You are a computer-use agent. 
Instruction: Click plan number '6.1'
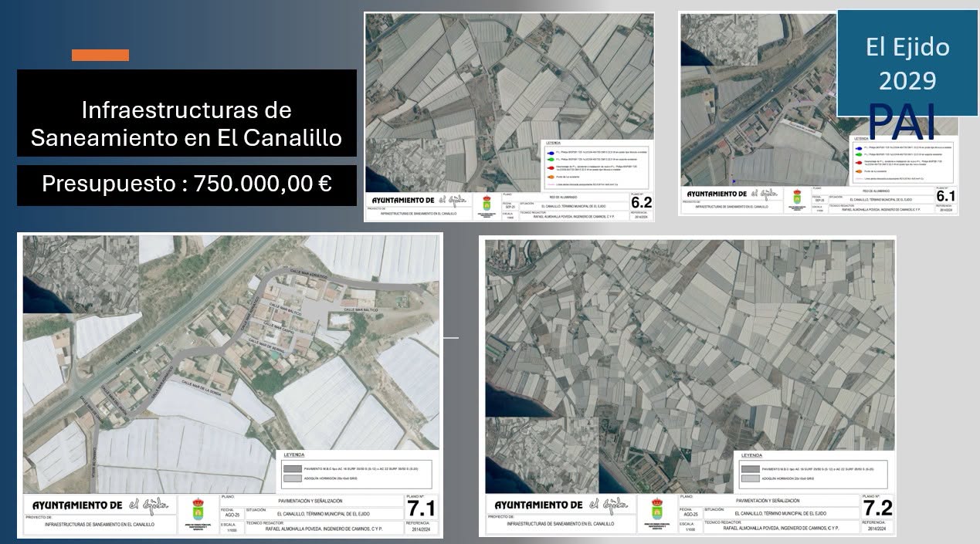click(946, 198)
